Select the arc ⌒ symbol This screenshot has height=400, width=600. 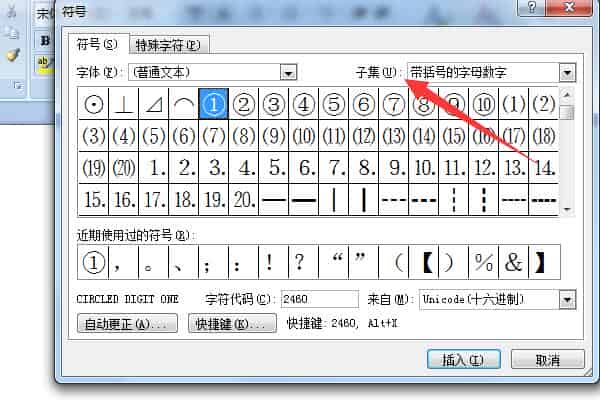[x=184, y=104]
